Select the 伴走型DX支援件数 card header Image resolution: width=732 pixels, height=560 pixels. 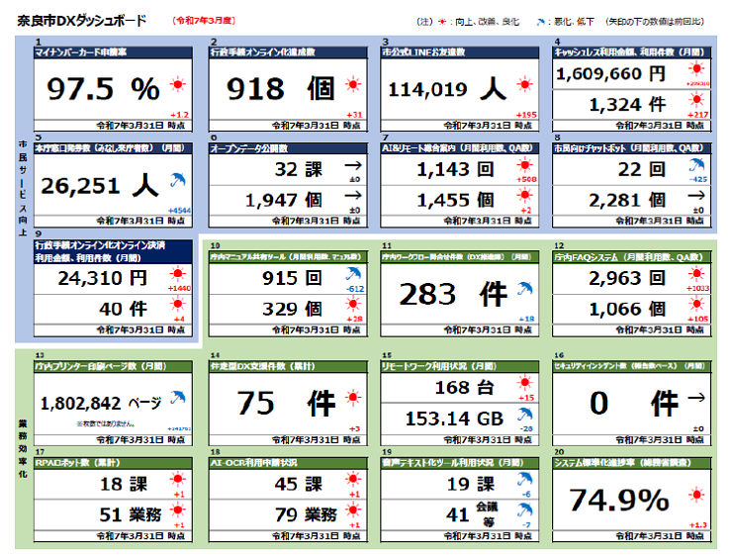click(x=288, y=366)
